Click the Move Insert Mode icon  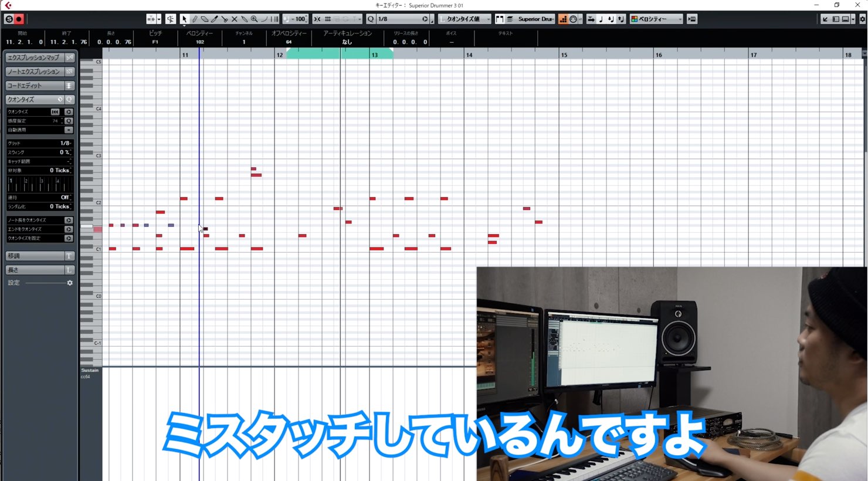pyautogui.click(x=591, y=19)
